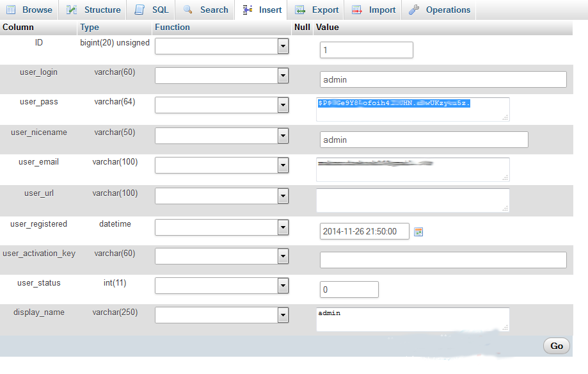Click the Search magnifier icon
This screenshot has height=374, width=588.
188,10
